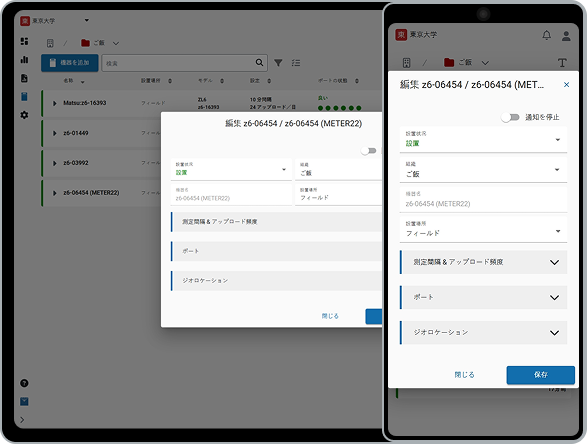Viewport: 587px width, 444px height.
Task: Open the settings gear in sidebar
Action: click(24, 115)
